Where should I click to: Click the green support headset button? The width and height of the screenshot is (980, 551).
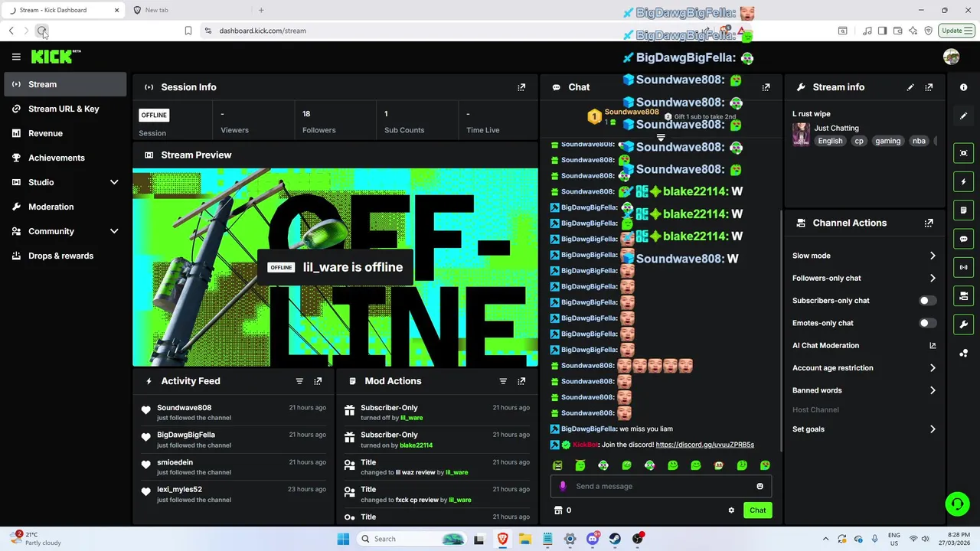pos(957,504)
